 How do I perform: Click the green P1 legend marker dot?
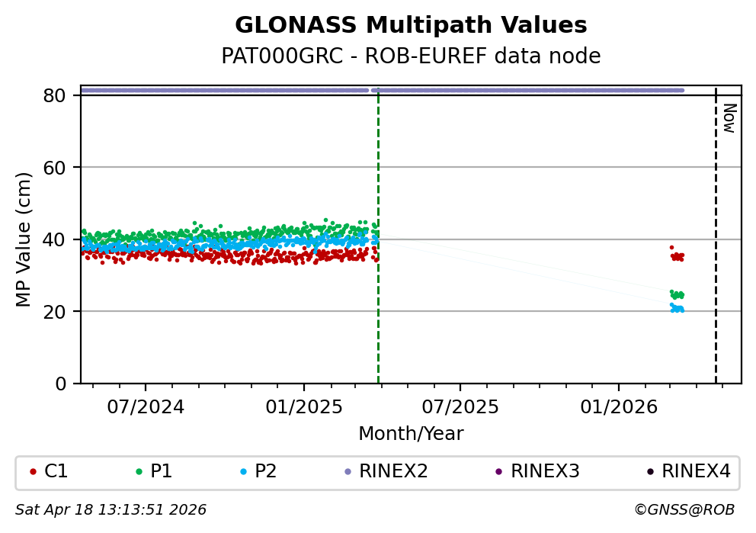coord(139,472)
